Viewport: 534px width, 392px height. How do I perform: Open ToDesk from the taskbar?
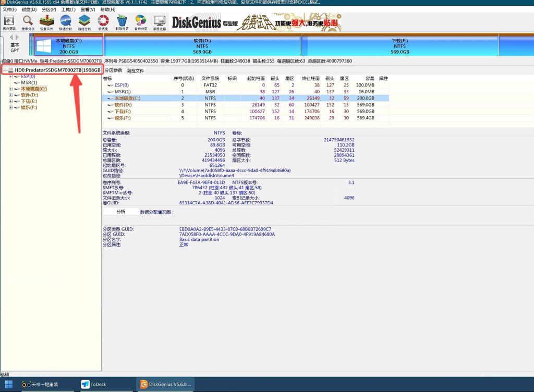(99, 384)
